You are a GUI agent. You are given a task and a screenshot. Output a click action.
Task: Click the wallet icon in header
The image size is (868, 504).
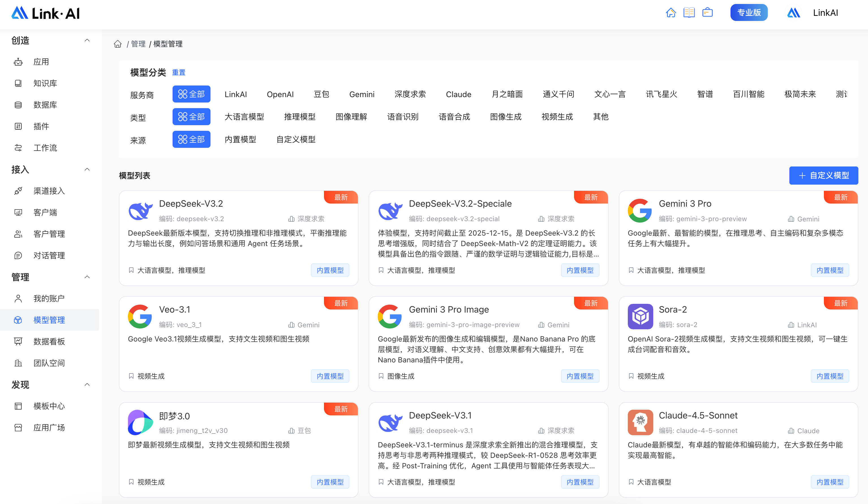tap(707, 13)
